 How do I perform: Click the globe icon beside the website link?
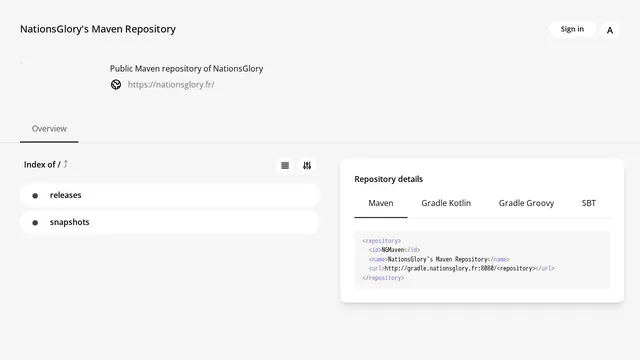tap(116, 84)
